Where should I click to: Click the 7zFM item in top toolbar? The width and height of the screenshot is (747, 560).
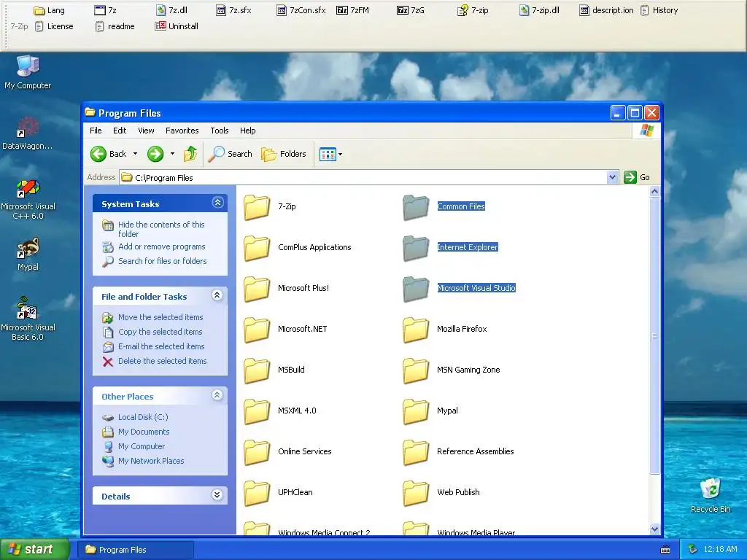[x=353, y=10]
